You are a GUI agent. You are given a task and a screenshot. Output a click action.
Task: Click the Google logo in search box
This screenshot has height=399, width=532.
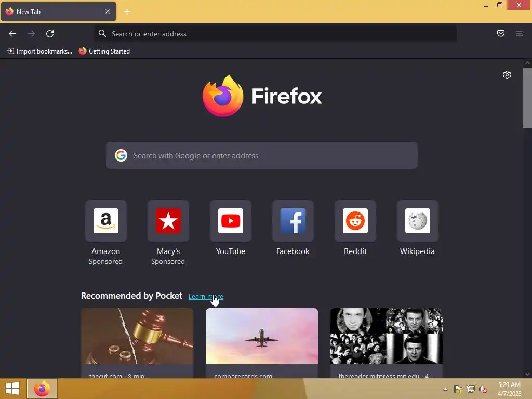click(121, 155)
